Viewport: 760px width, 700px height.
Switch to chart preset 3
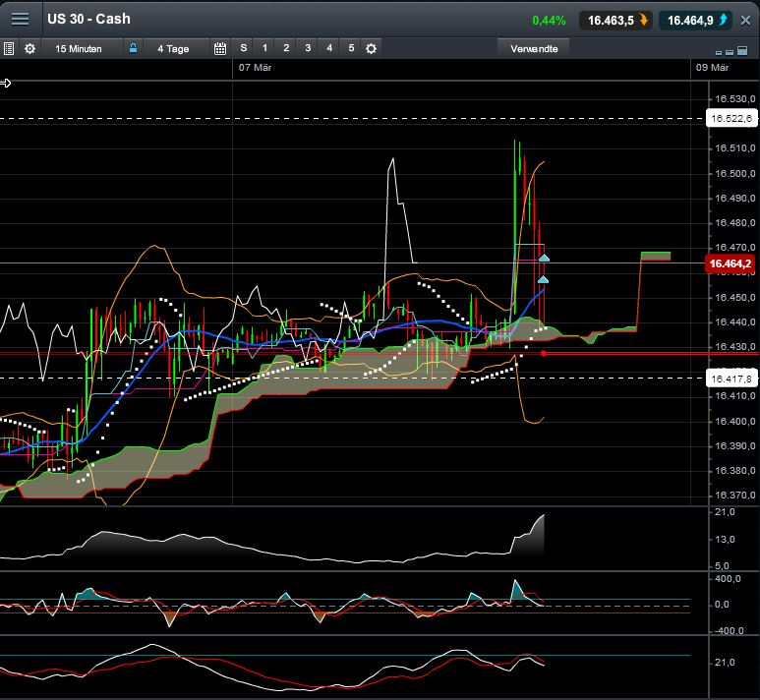(x=308, y=48)
